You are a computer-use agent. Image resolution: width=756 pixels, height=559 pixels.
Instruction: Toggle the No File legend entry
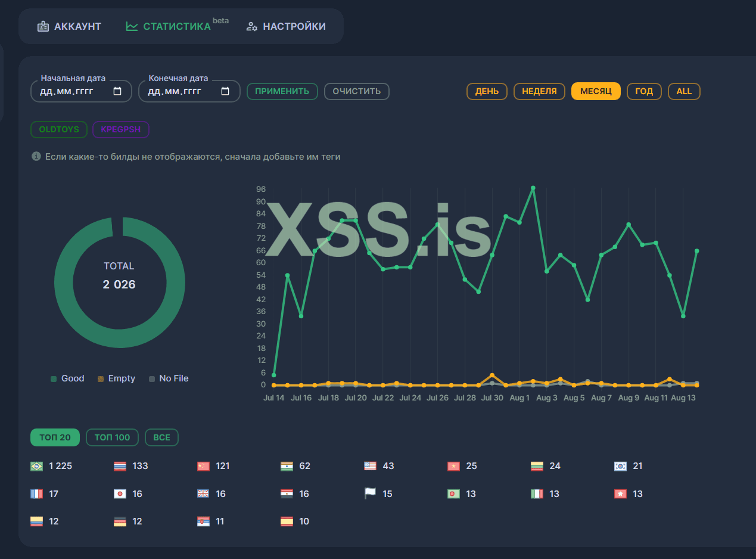pos(169,378)
